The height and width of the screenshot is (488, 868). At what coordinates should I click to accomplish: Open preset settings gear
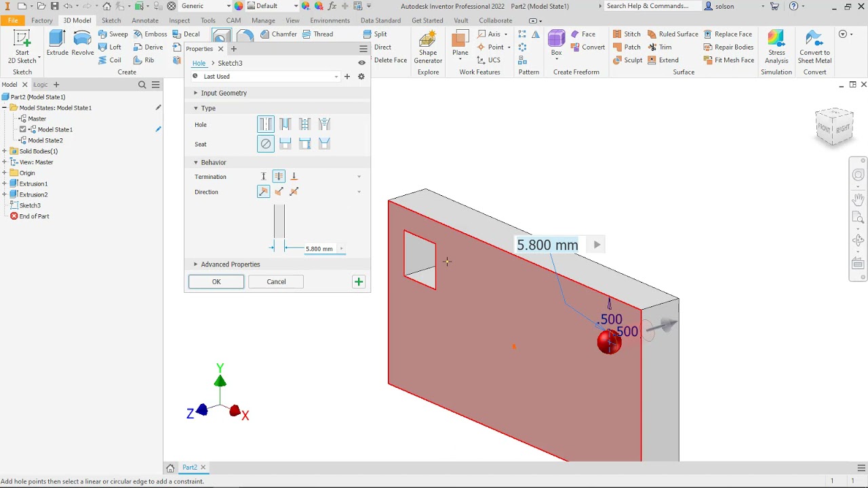tap(361, 77)
